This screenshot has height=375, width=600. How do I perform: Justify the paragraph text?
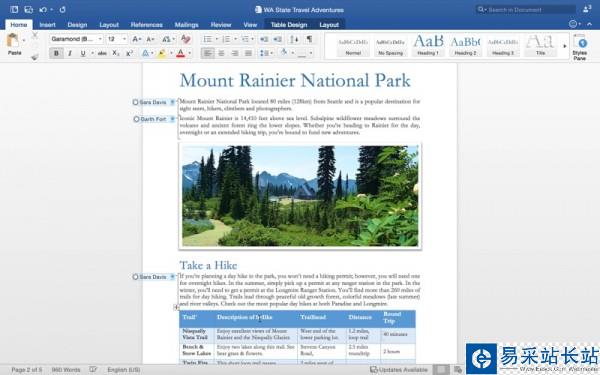pos(248,53)
